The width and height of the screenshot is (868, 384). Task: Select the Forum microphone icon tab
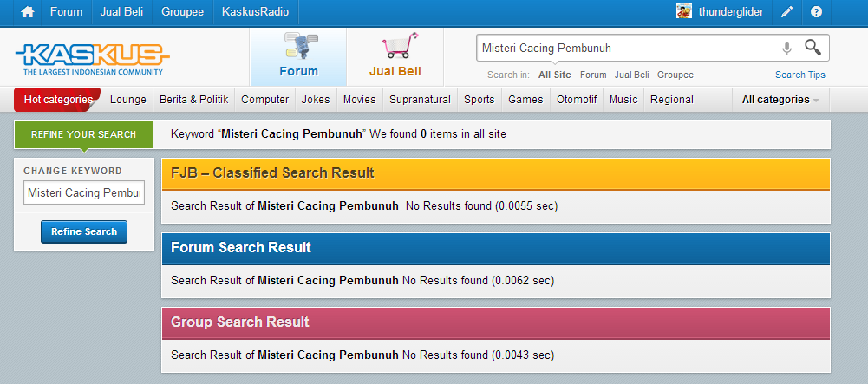click(x=299, y=46)
